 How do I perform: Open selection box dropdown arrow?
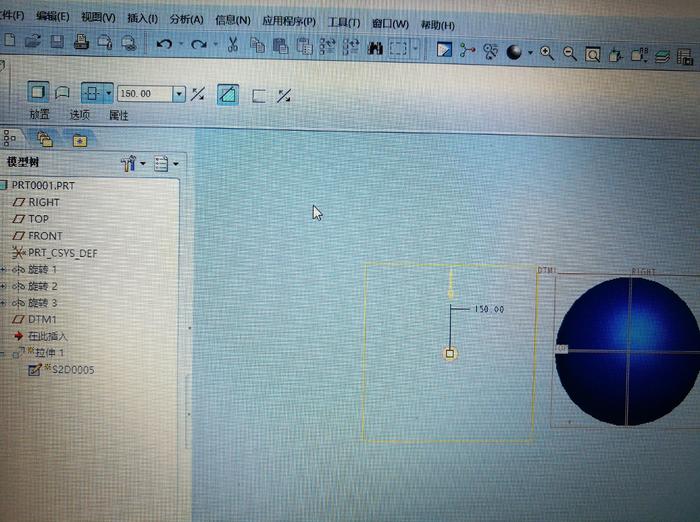point(415,48)
